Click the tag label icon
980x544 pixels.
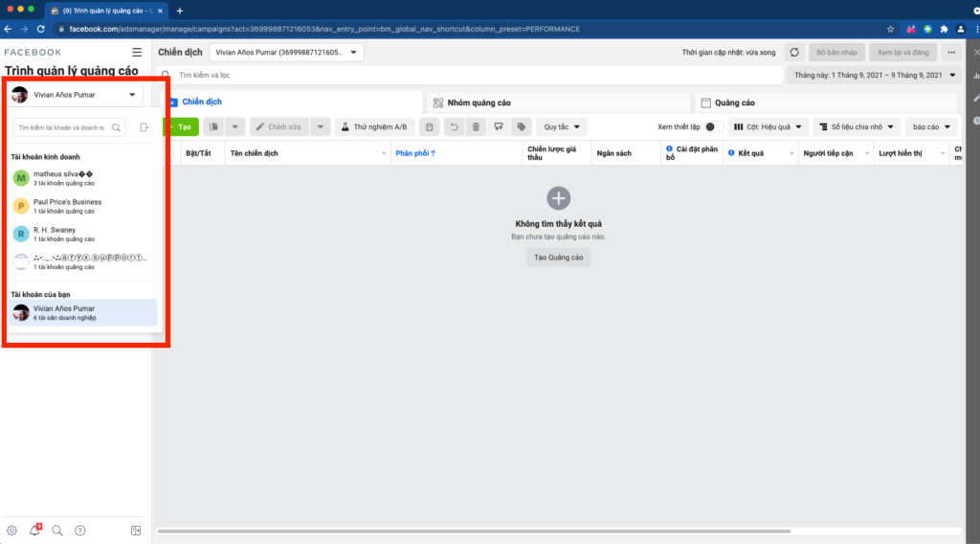(522, 127)
